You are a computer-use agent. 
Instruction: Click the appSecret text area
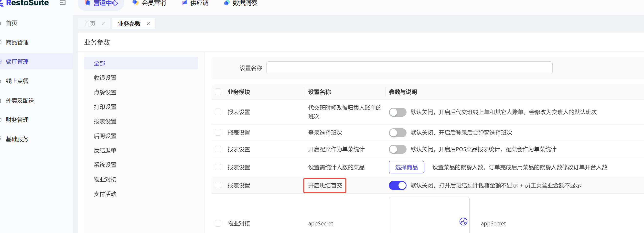[x=429, y=215]
